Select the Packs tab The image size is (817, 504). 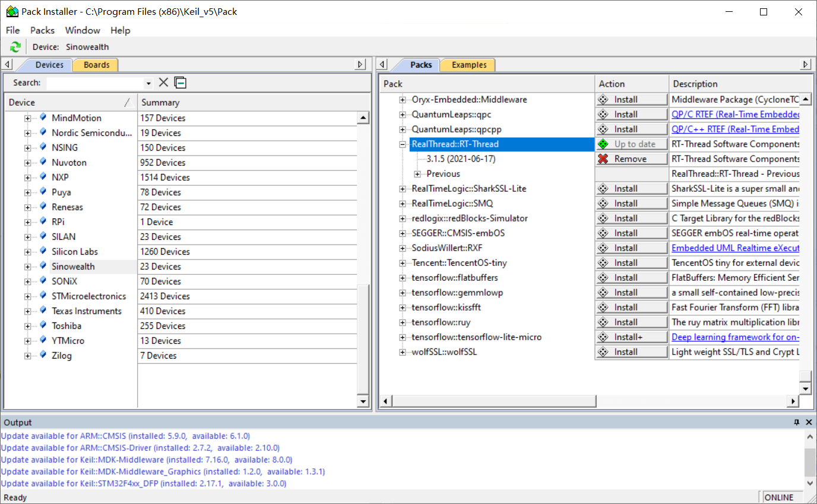[421, 65]
